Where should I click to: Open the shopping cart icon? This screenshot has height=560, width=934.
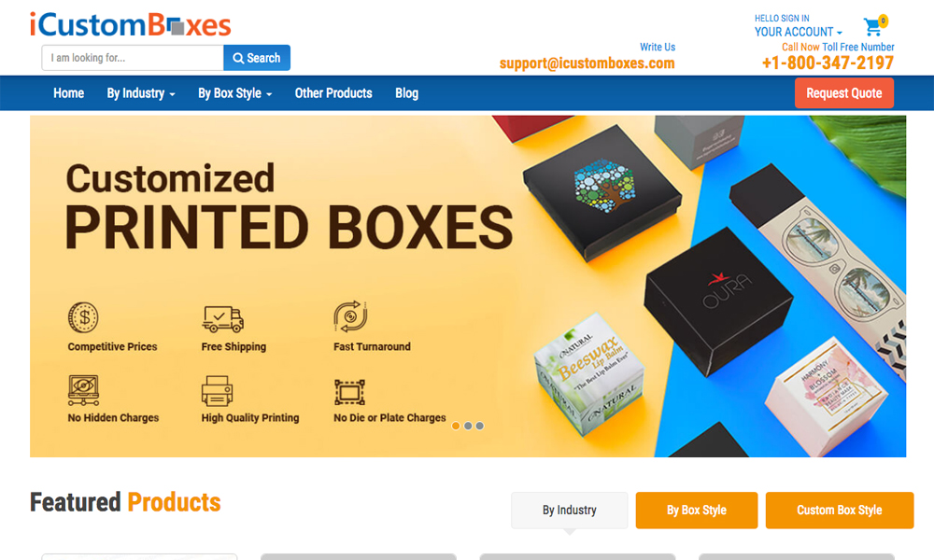(874, 25)
